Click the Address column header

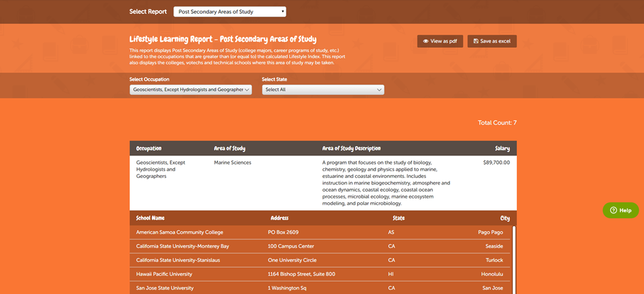pyautogui.click(x=279, y=218)
